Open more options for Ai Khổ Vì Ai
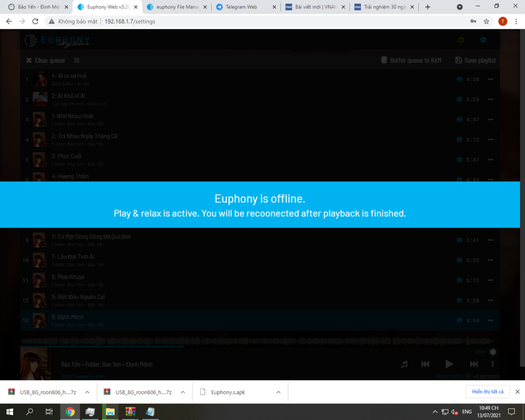Screen dimensions: 525x420 pos(491,100)
